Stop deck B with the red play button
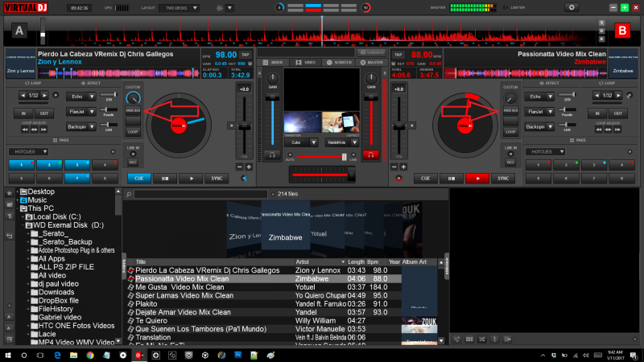 pyautogui.click(x=477, y=179)
